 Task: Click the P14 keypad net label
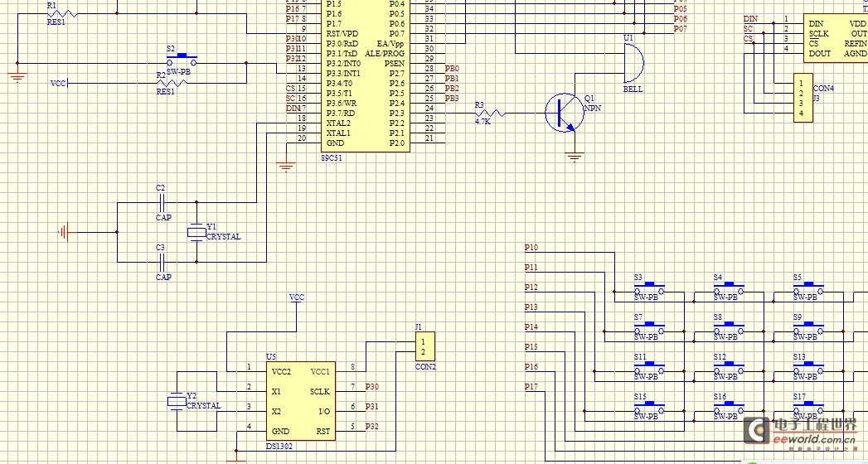tap(531, 327)
